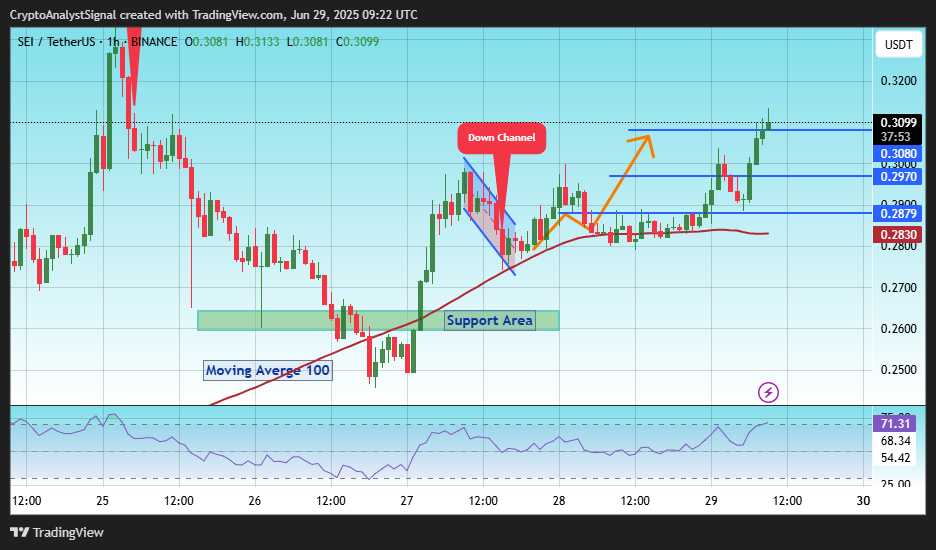
Task: Click the RSI level label 54.42
Action: tap(896, 458)
